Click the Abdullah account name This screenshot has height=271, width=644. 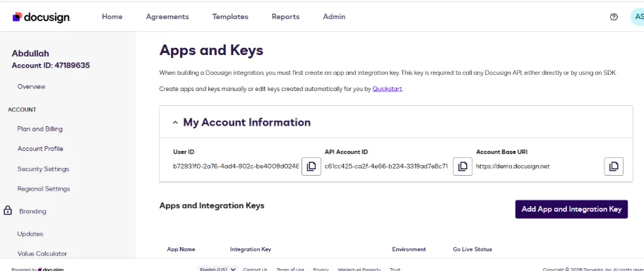point(30,54)
